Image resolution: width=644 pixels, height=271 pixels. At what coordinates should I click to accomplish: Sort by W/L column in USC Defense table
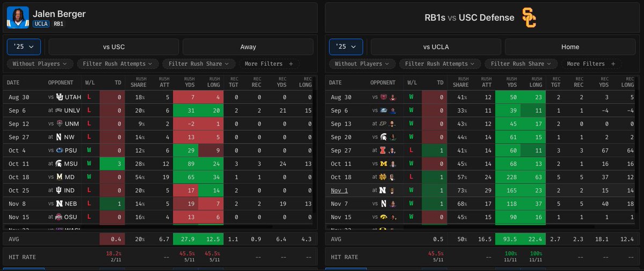click(x=412, y=83)
